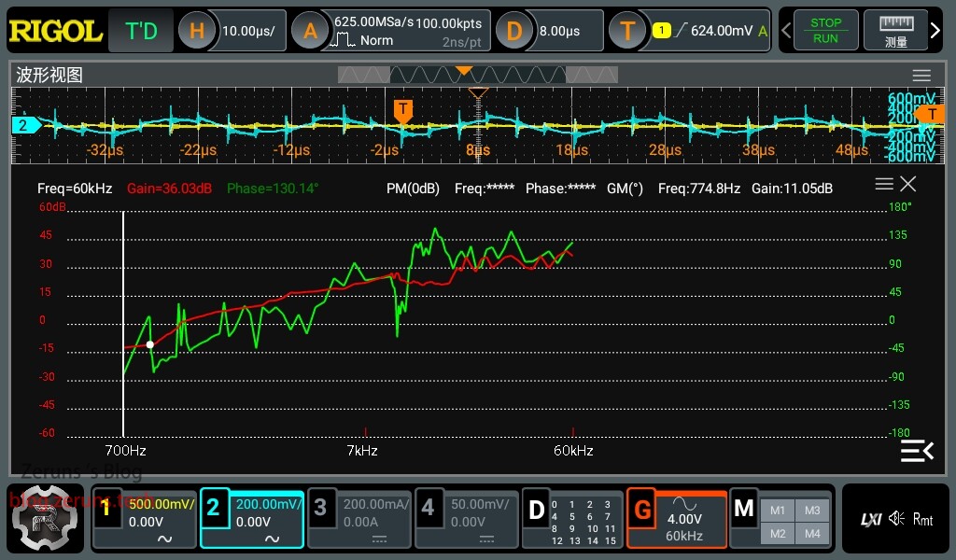
Task: Open Trigger settings (T)
Action: click(x=627, y=31)
